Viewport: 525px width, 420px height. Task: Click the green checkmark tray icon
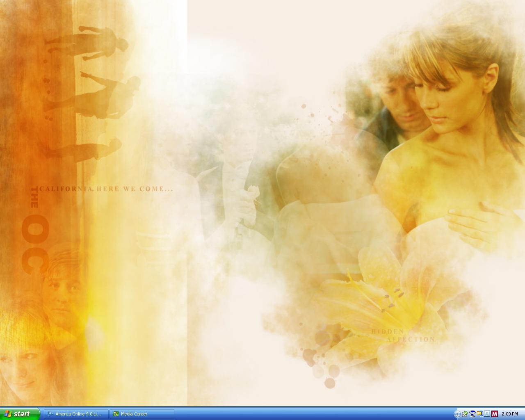tap(465, 414)
